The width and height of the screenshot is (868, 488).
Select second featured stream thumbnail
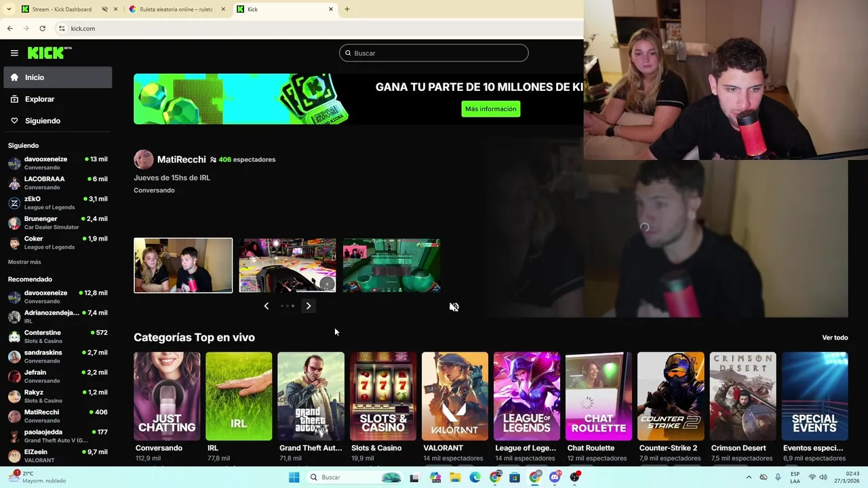(x=288, y=266)
